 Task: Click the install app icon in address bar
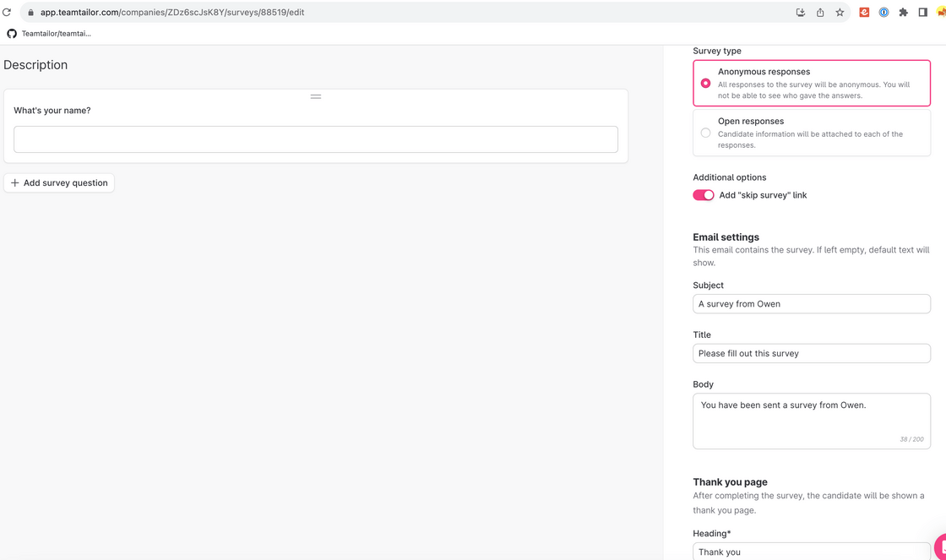pos(800,13)
